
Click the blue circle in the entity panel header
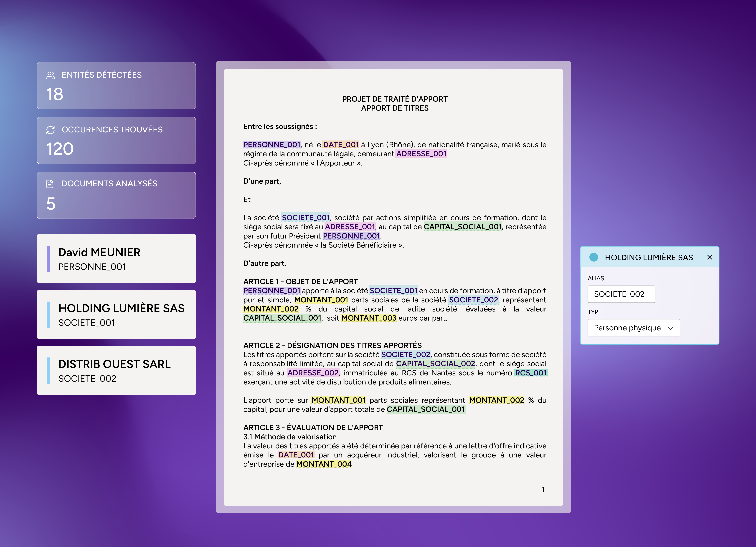(x=593, y=257)
